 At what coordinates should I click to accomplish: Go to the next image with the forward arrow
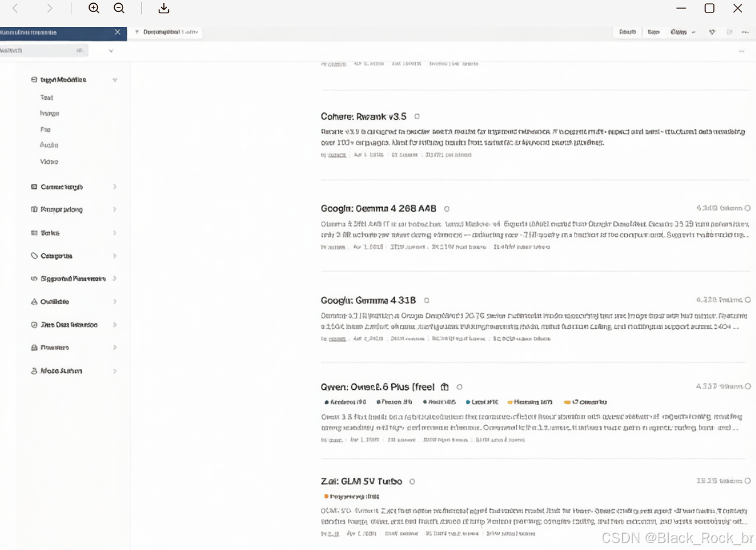tap(50, 8)
